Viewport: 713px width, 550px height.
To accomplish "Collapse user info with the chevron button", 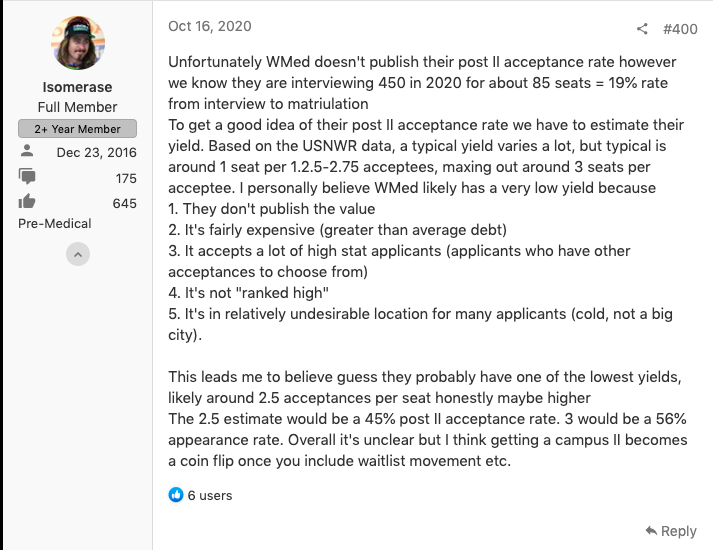I will pyautogui.click(x=78, y=254).
